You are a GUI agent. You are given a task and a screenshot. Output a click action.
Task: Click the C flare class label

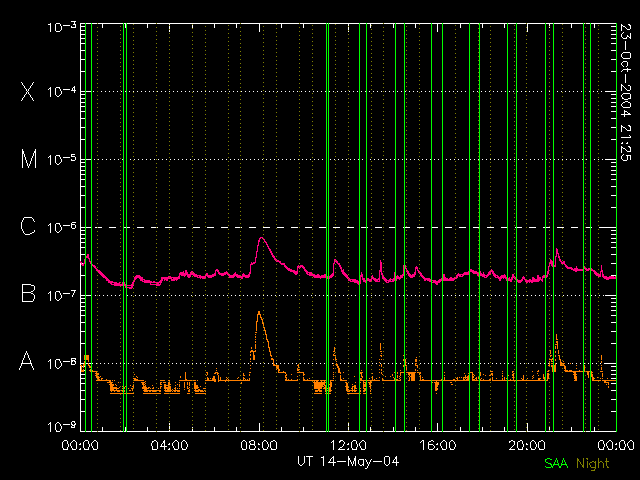click(x=28, y=226)
